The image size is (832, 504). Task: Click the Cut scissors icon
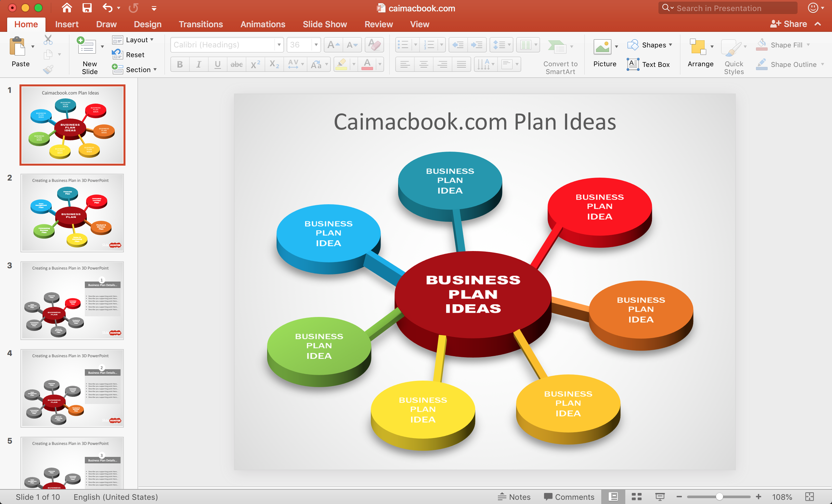[x=48, y=40]
